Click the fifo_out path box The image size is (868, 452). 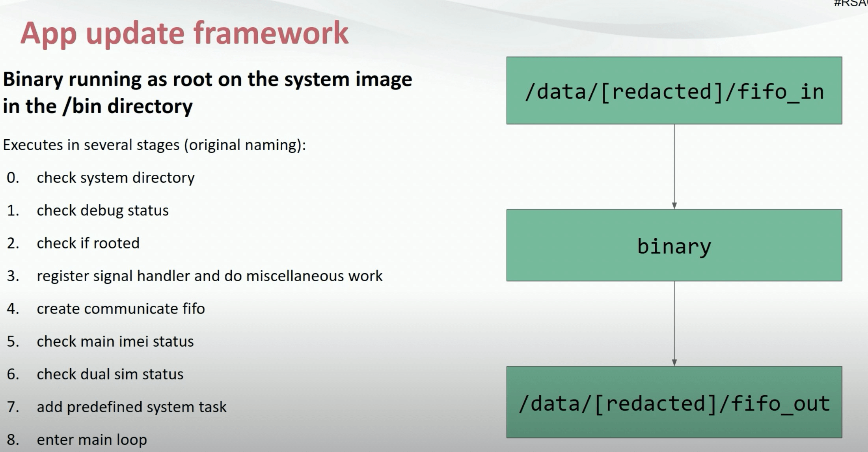674,402
